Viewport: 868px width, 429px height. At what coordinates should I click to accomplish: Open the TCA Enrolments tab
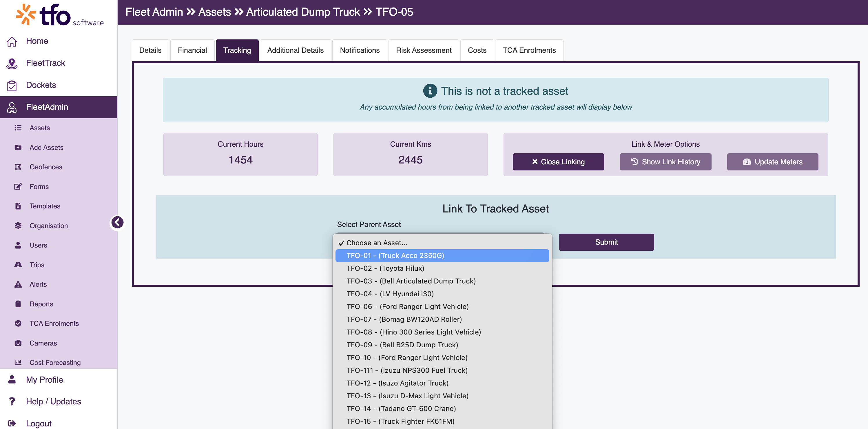pos(529,50)
